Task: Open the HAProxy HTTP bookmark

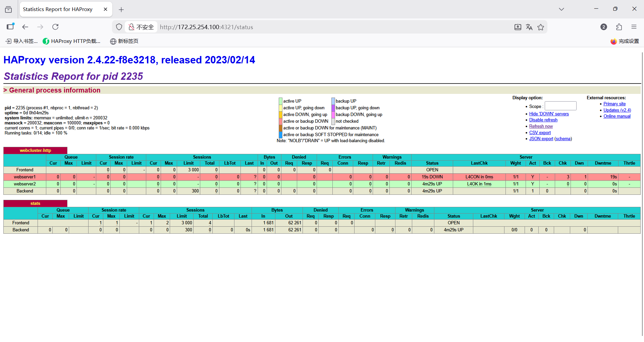Action: [72, 41]
